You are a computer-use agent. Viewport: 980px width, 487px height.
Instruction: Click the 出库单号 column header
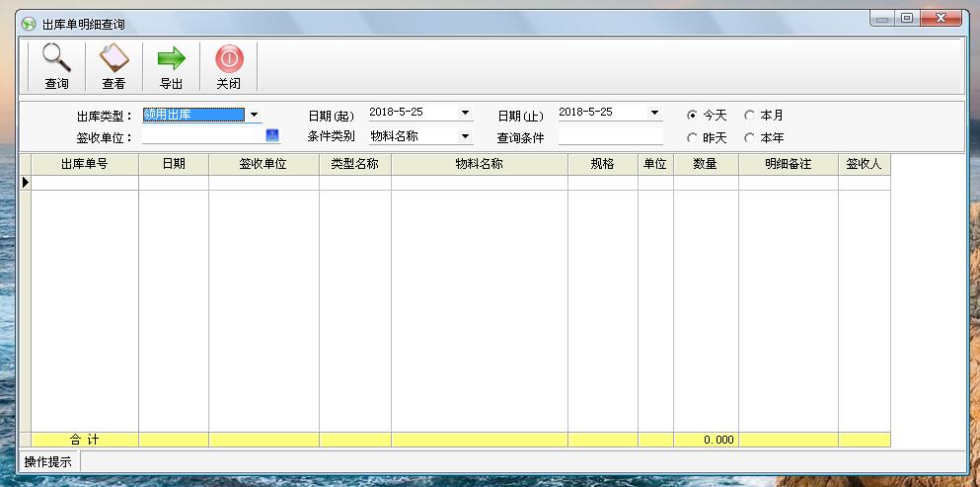tap(85, 164)
